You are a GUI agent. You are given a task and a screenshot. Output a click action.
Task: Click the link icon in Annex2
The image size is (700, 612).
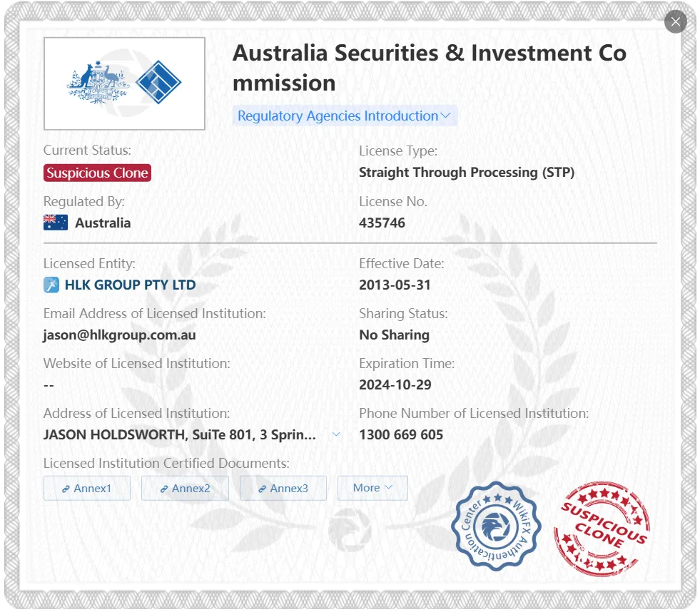pos(164,489)
